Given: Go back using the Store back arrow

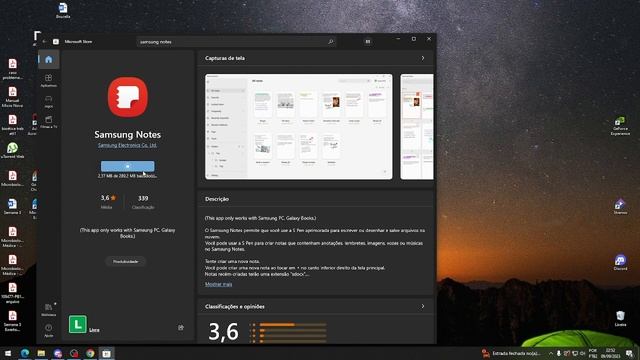Looking at the screenshot, I should [44, 42].
